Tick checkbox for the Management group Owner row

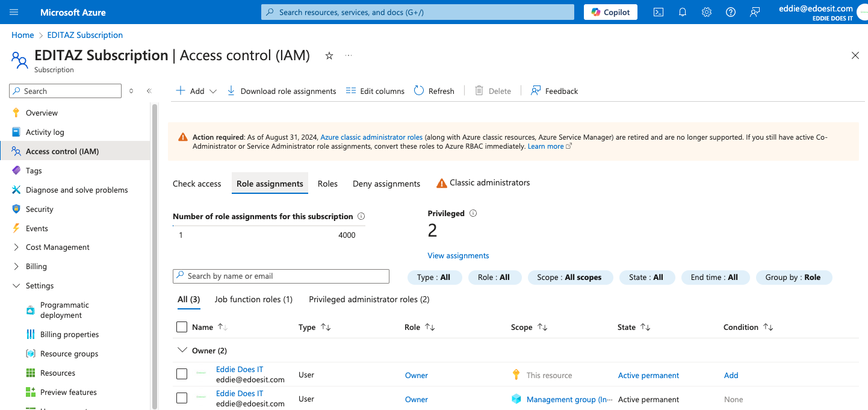182,399
